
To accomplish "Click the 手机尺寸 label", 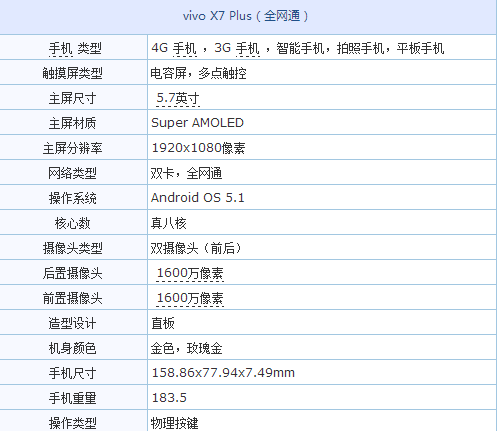I will click(x=72, y=373).
